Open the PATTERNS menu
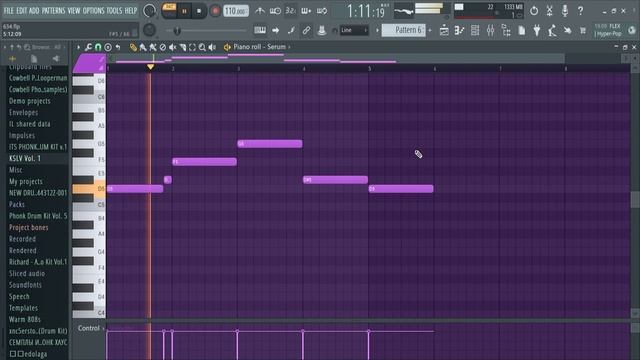The width and height of the screenshot is (640, 360). point(53,11)
